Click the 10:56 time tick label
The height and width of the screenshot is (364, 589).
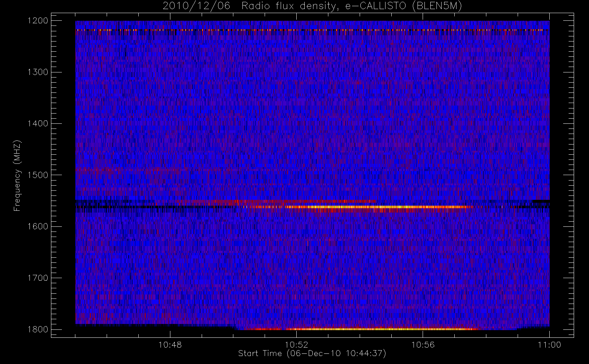pos(423,345)
